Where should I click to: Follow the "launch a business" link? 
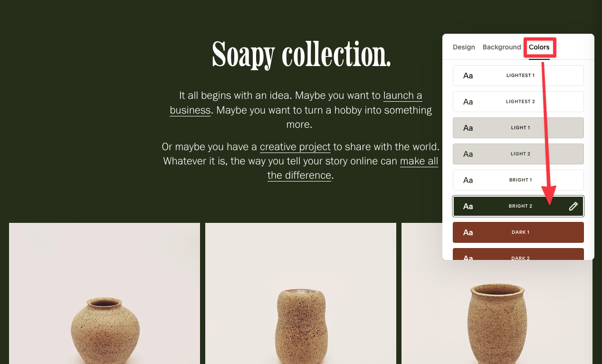296,103
